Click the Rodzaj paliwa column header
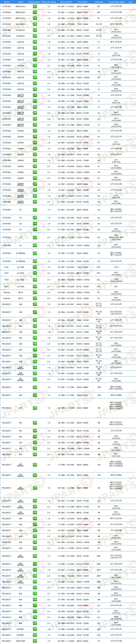Viewport: 136px width, 644px height. coord(34,2)
